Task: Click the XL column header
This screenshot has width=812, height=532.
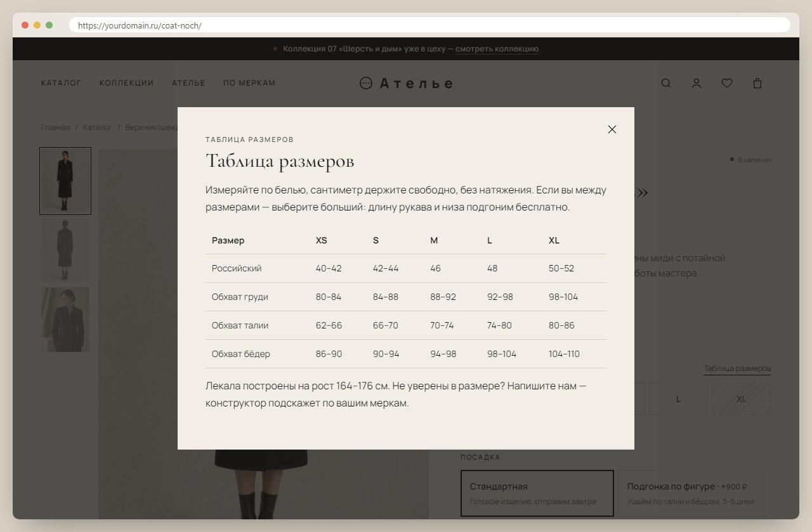Action: pos(554,240)
